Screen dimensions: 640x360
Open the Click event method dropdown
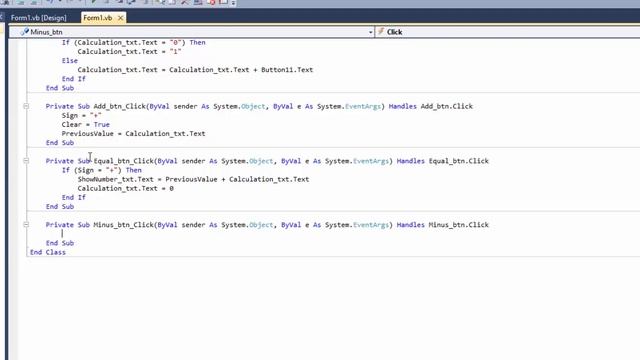click(x=507, y=32)
